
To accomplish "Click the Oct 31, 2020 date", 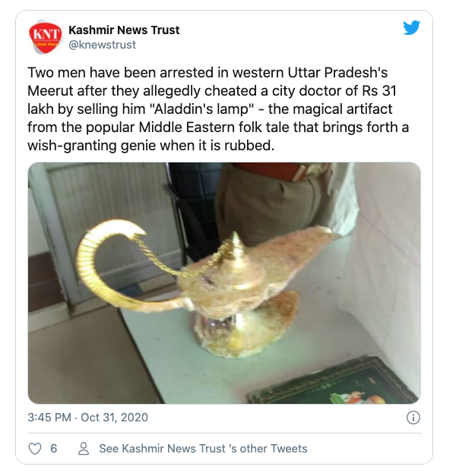I will point(114,418).
